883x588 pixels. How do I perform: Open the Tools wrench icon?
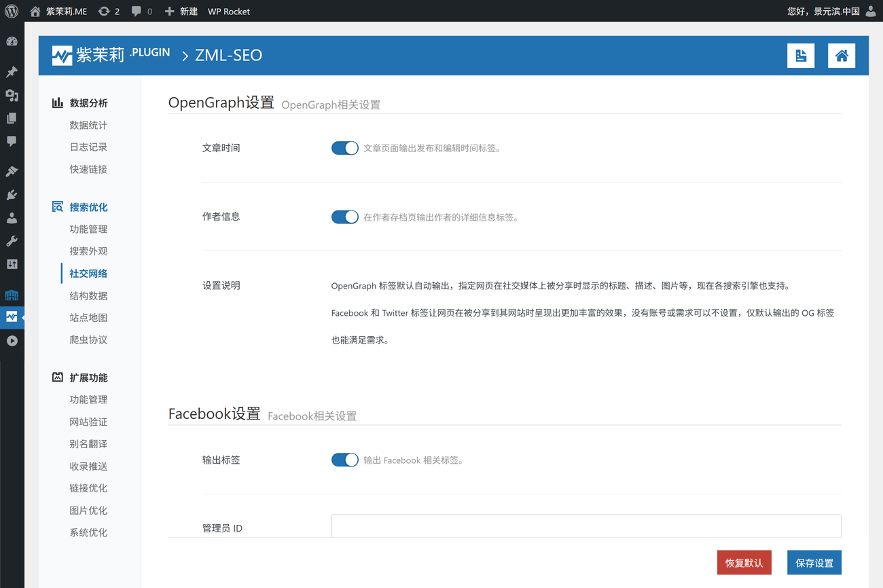pos(12,241)
